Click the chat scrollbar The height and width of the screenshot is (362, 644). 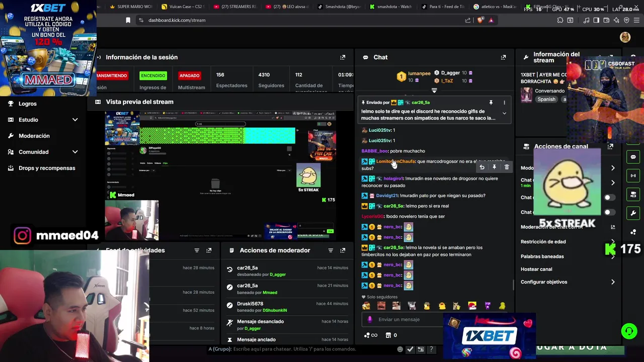point(513,285)
